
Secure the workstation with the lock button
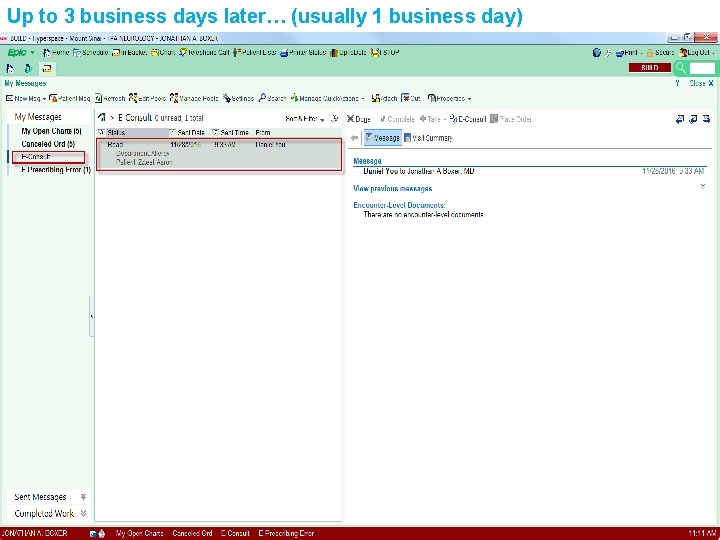click(660, 53)
